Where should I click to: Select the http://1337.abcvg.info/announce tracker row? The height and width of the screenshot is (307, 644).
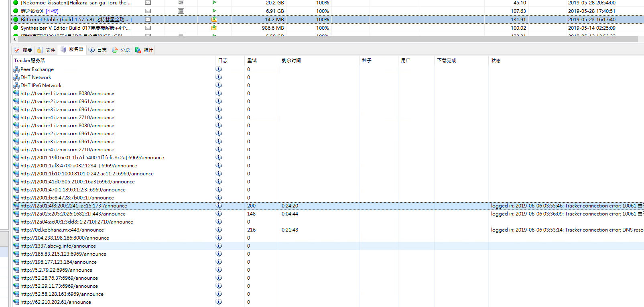(58, 246)
